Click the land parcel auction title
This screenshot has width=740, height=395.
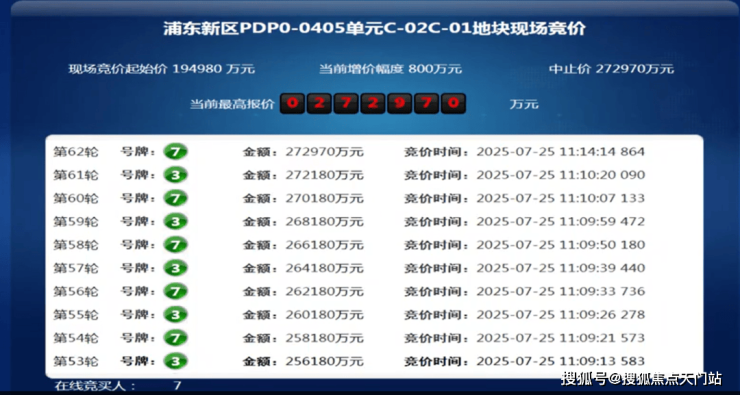point(374,29)
